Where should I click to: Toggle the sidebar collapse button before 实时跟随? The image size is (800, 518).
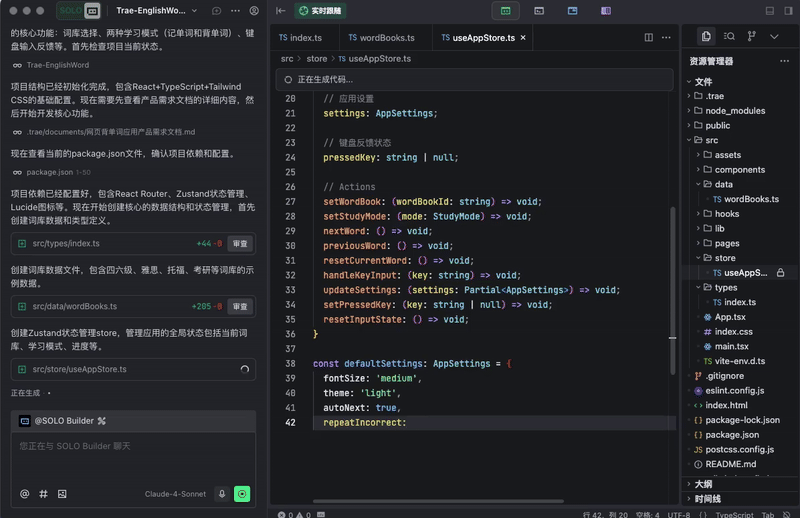[280, 11]
